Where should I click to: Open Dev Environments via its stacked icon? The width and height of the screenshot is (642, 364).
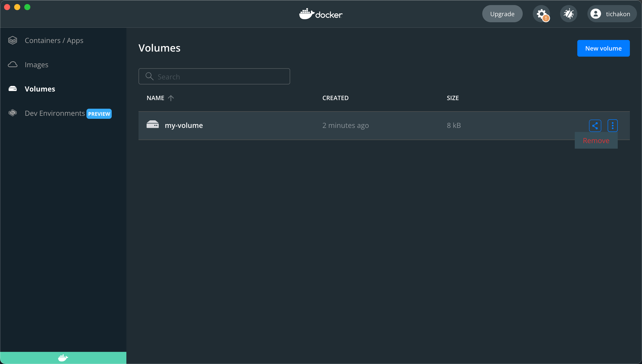13,113
